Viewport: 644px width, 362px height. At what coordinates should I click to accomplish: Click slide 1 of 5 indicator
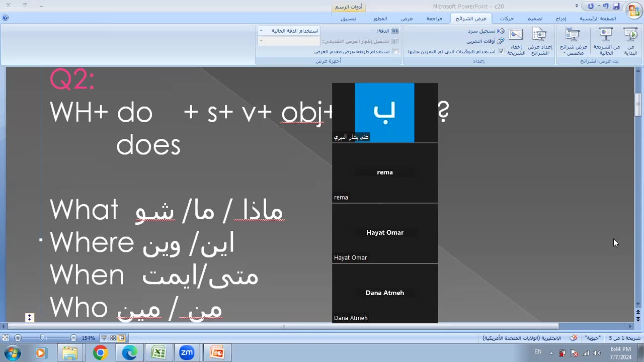[624, 338]
